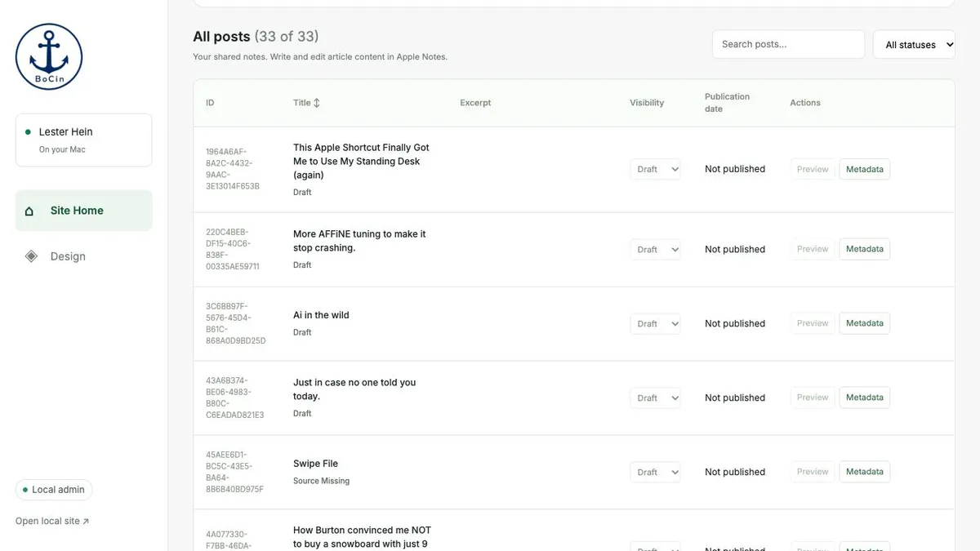Click the Local admin status badge
Screen dimensions: 980x551
point(54,490)
